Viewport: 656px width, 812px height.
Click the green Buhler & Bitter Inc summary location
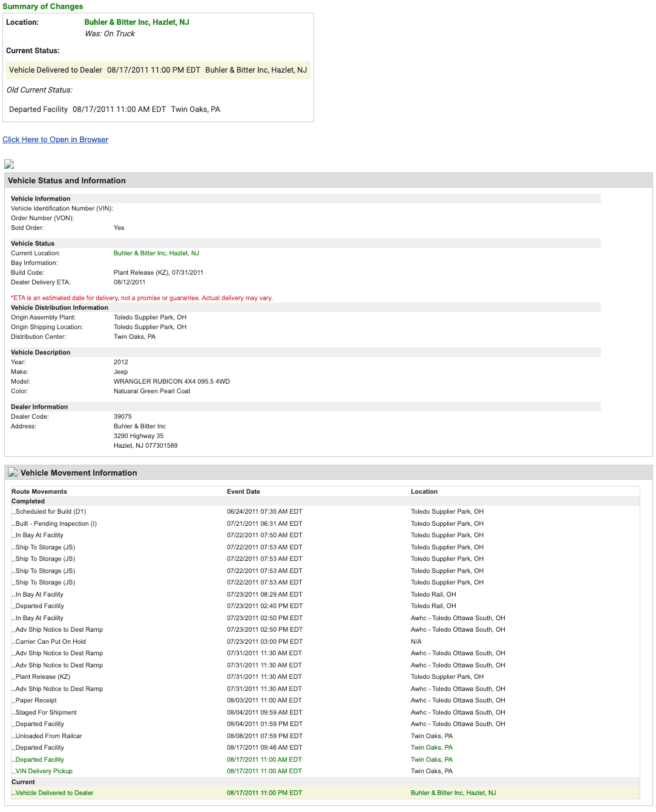point(137,22)
